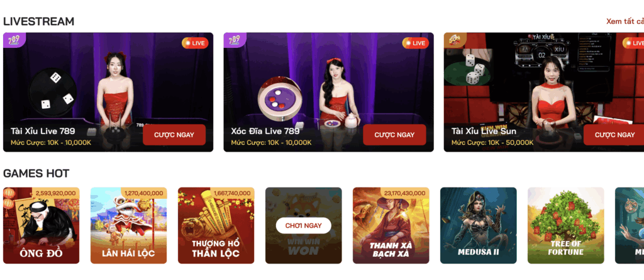Image resolution: width=644 pixels, height=280 pixels.
Task: Open the Lân Hái Lộc game
Action: tap(128, 225)
